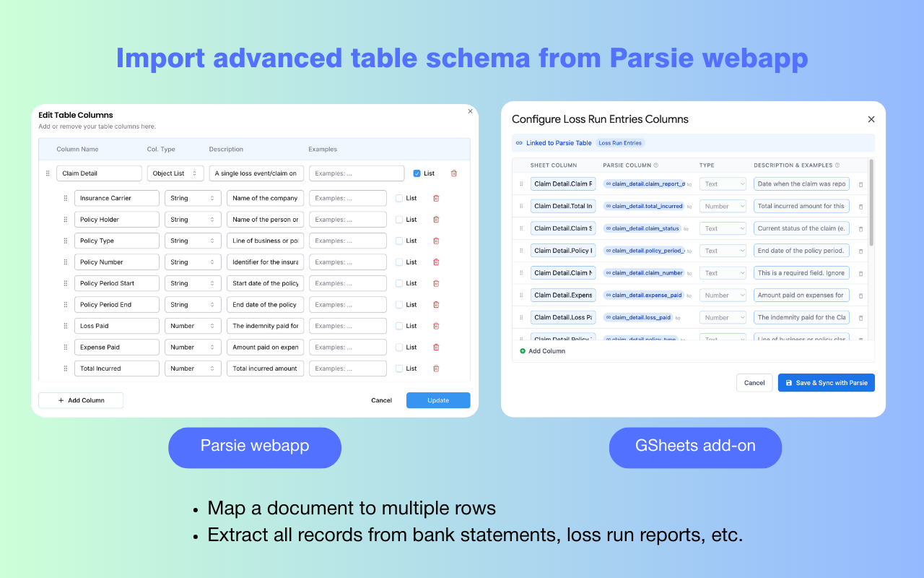Click the Policy Number column name field
This screenshot has width=924, height=578.
tap(117, 262)
